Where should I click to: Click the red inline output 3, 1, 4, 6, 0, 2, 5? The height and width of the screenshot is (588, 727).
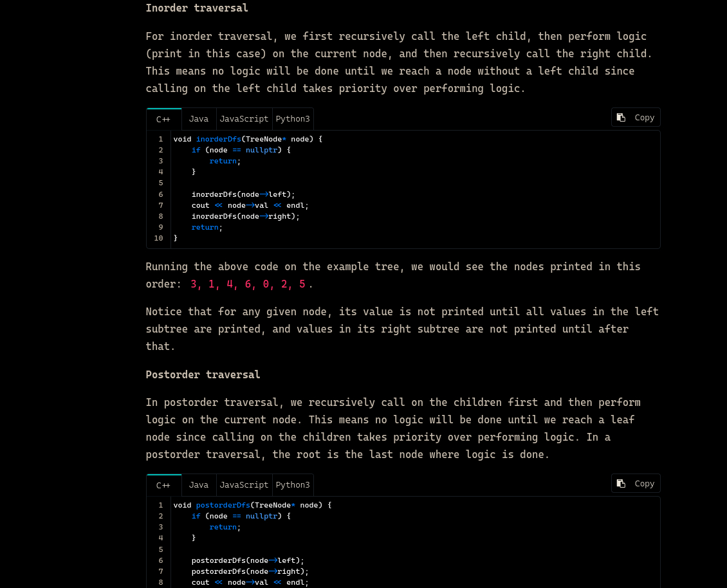coord(248,284)
